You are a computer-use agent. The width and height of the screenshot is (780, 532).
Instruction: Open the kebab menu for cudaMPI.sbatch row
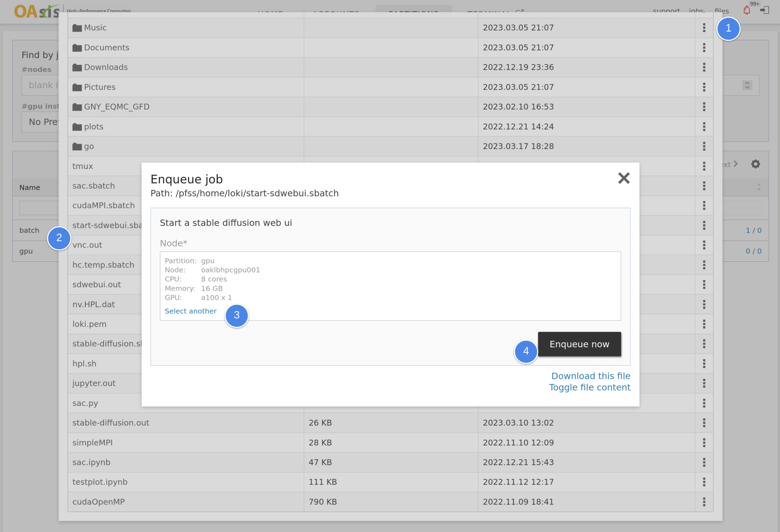[x=704, y=205]
